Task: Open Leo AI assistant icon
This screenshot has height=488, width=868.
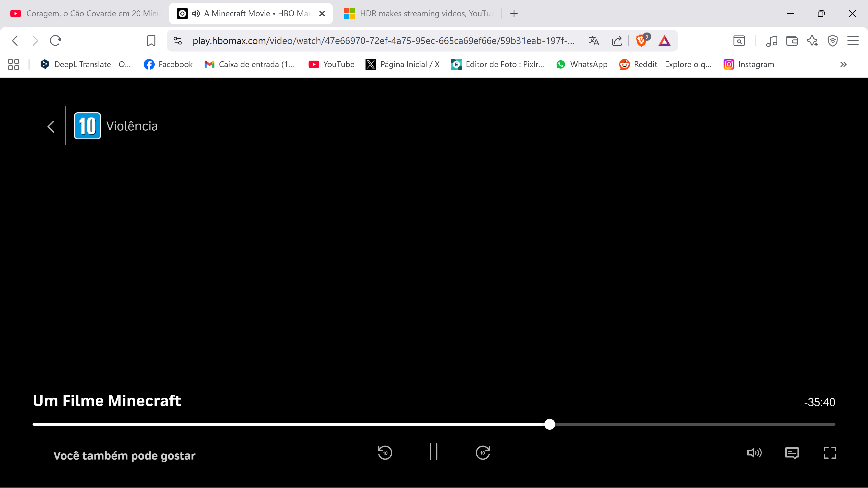Action: [x=812, y=41]
